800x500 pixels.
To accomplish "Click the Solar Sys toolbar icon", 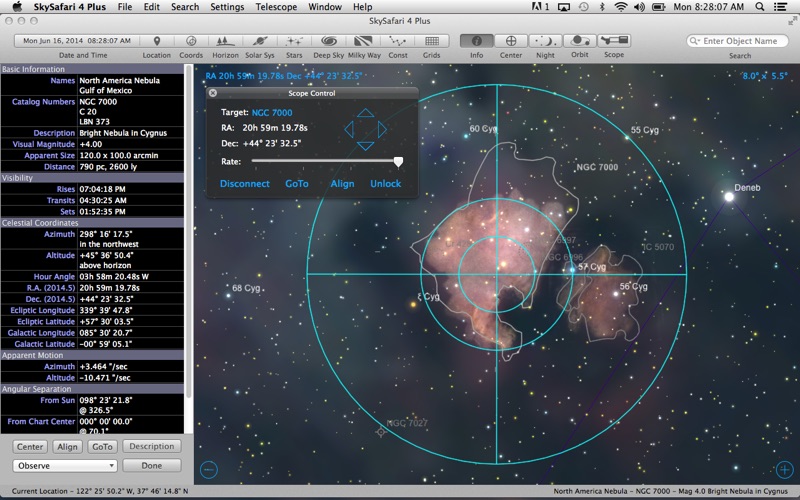I will [259, 41].
